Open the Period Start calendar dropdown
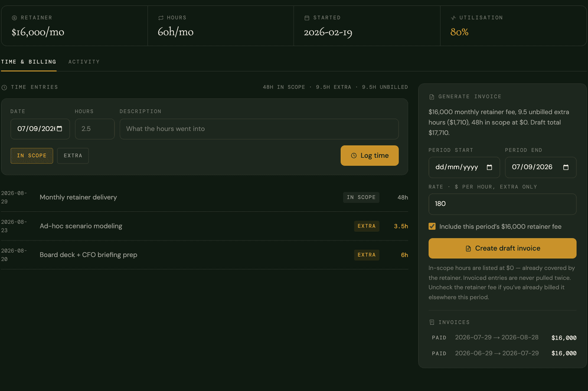This screenshot has height=391, width=588. pos(489,167)
